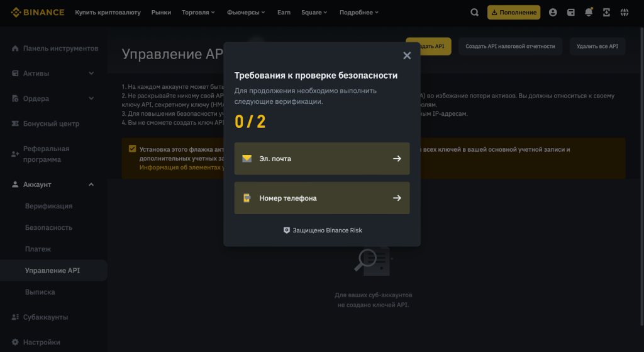Click the Настройки gear icon
The image size is (644, 352).
(15, 342)
